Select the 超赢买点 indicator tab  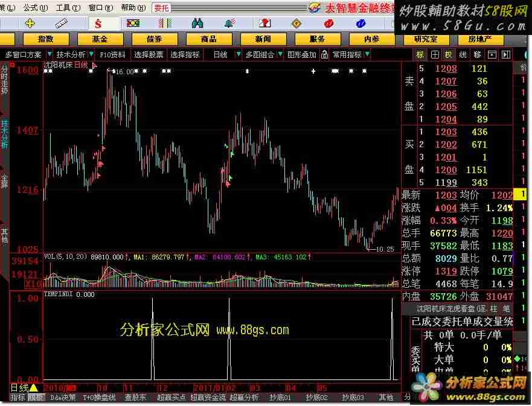tap(171, 397)
